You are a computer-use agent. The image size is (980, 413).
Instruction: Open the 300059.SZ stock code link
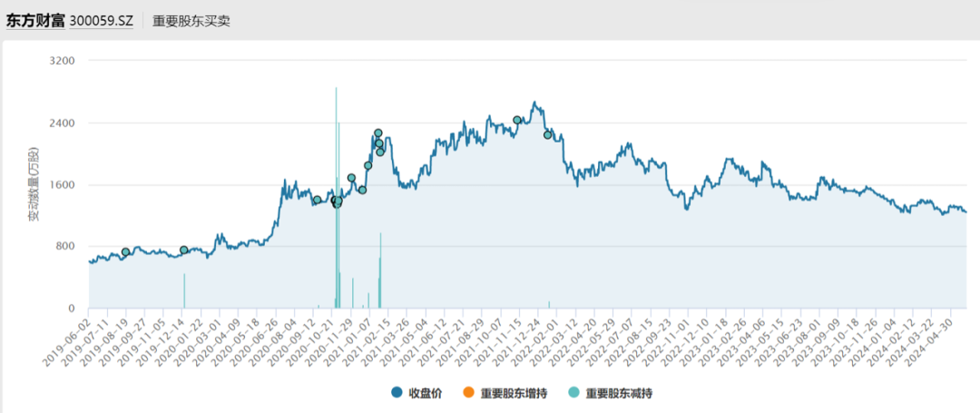(x=101, y=21)
